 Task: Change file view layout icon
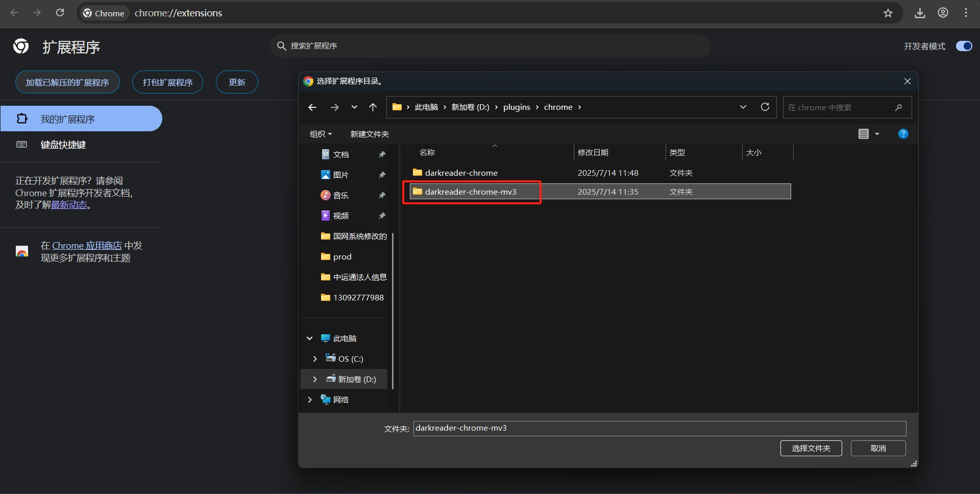point(864,134)
